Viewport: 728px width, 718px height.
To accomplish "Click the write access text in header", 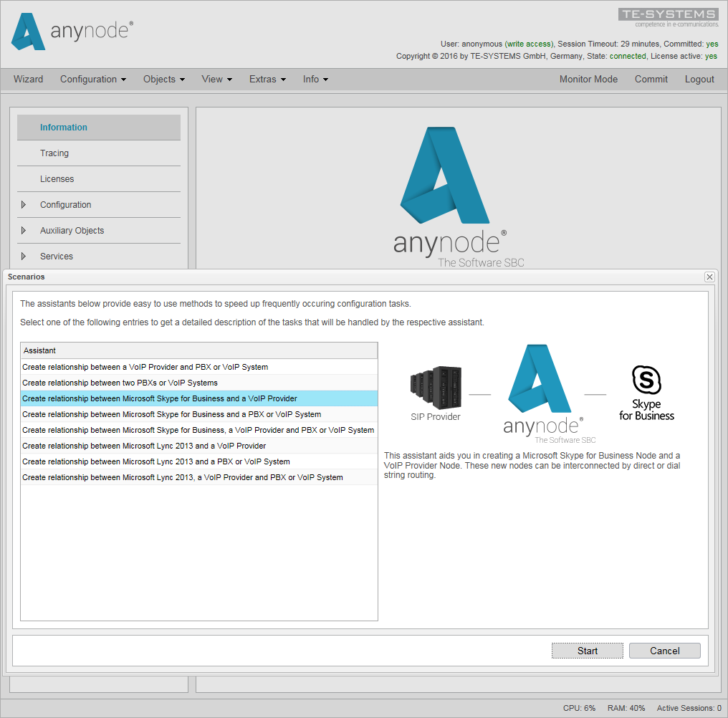I will [530, 44].
